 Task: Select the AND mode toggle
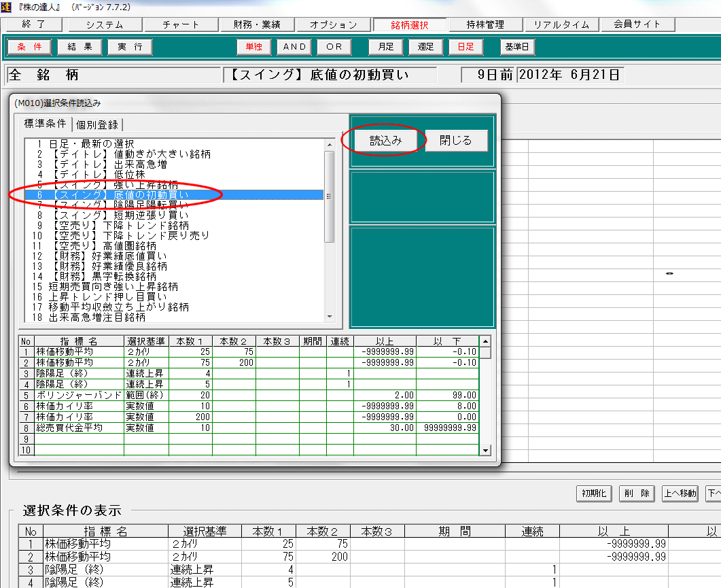(294, 46)
